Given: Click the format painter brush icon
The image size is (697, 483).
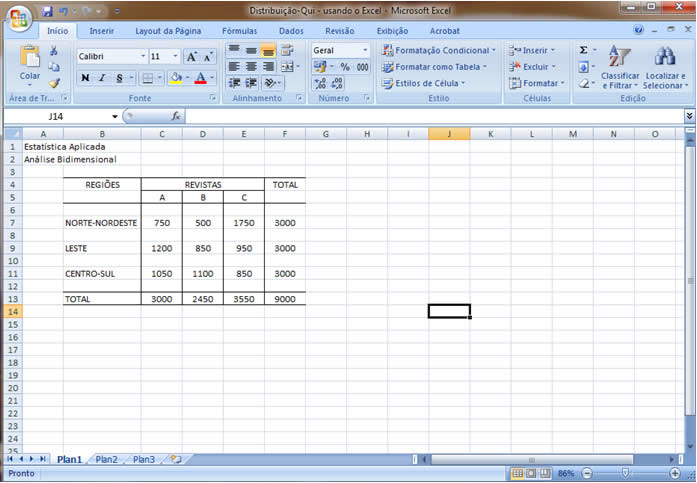Looking at the screenshot, I should [54, 83].
